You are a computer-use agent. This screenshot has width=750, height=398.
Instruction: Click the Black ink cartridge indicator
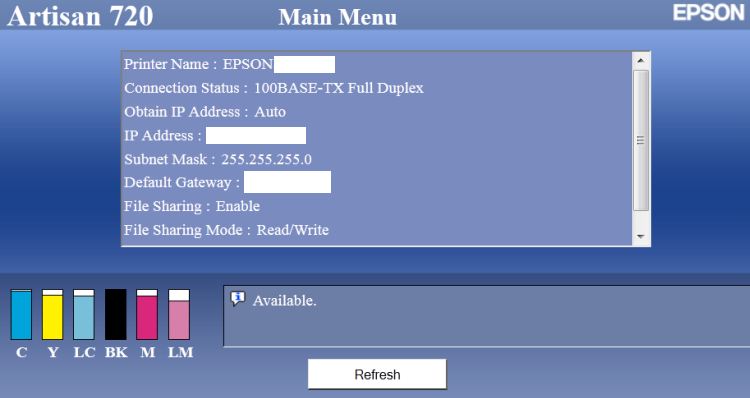116,314
